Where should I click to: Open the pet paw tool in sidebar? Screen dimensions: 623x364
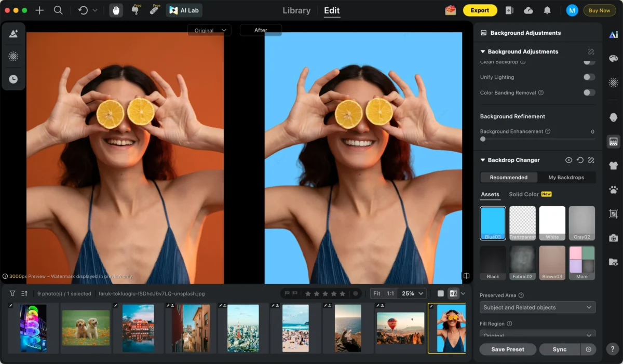pos(613,190)
